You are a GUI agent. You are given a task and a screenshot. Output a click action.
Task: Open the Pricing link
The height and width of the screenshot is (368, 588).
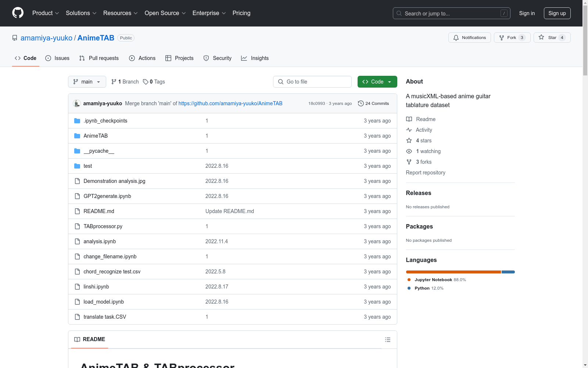click(241, 13)
